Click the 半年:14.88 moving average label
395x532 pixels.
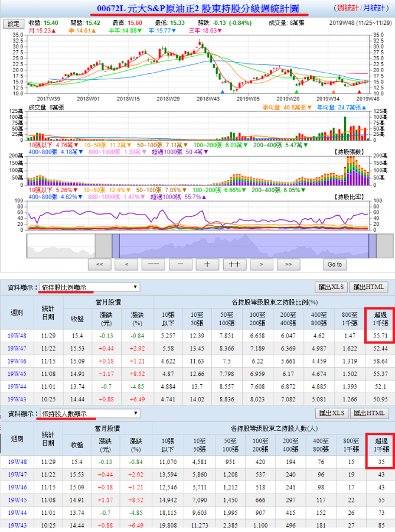[125, 31]
